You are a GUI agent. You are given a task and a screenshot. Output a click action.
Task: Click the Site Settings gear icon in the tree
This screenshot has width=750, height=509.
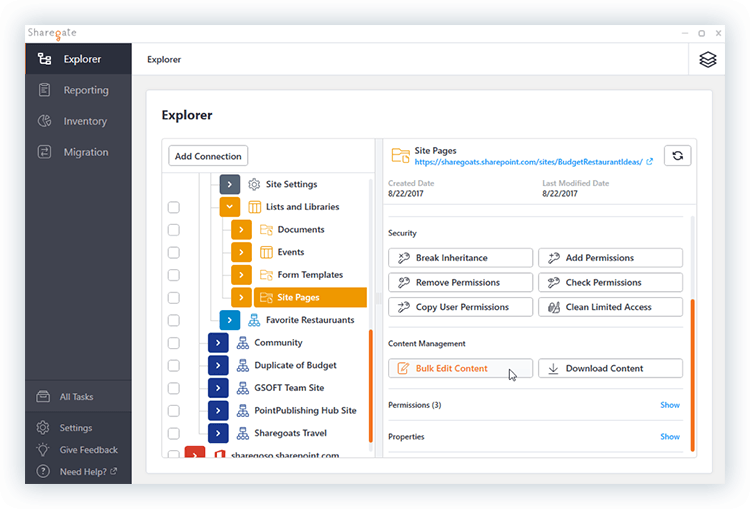coord(254,184)
